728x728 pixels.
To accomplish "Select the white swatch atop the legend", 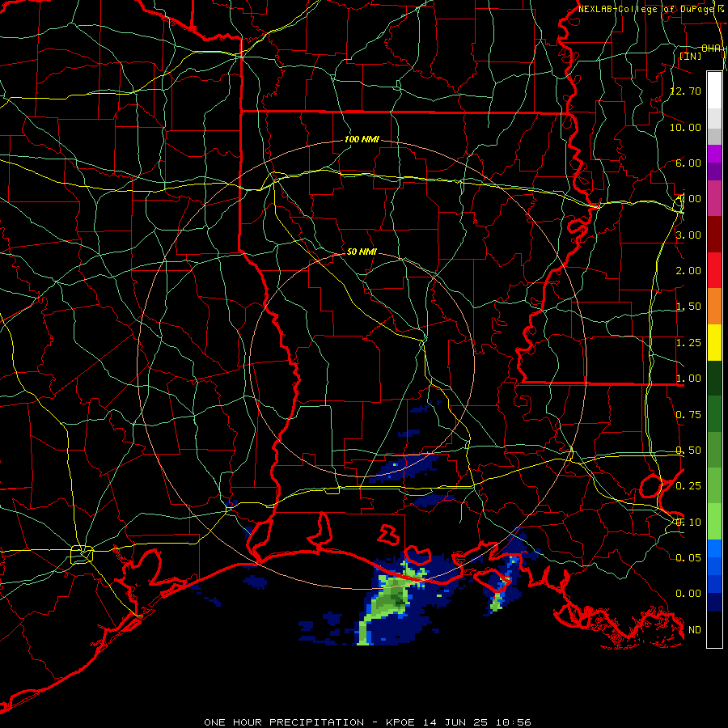I will (714, 91).
